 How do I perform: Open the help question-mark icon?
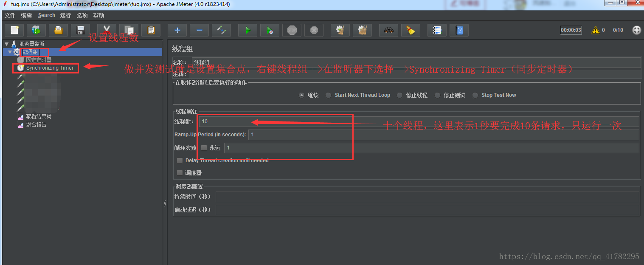click(x=459, y=30)
